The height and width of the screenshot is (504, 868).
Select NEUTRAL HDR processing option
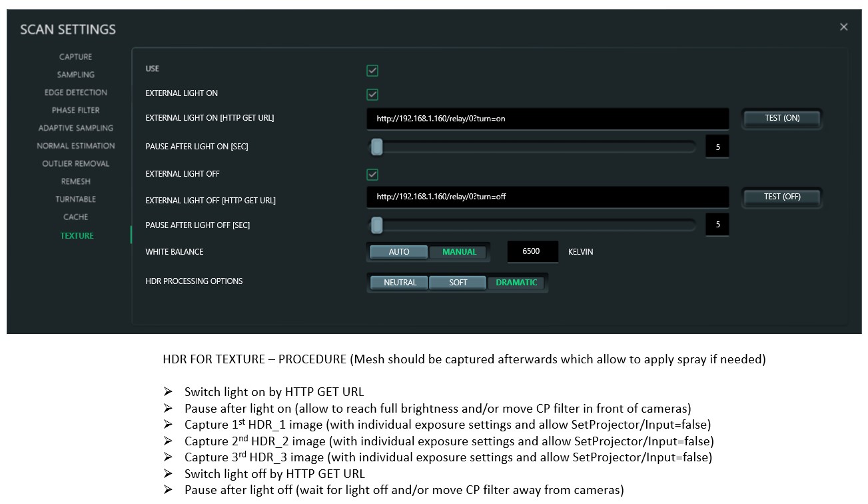click(x=400, y=283)
